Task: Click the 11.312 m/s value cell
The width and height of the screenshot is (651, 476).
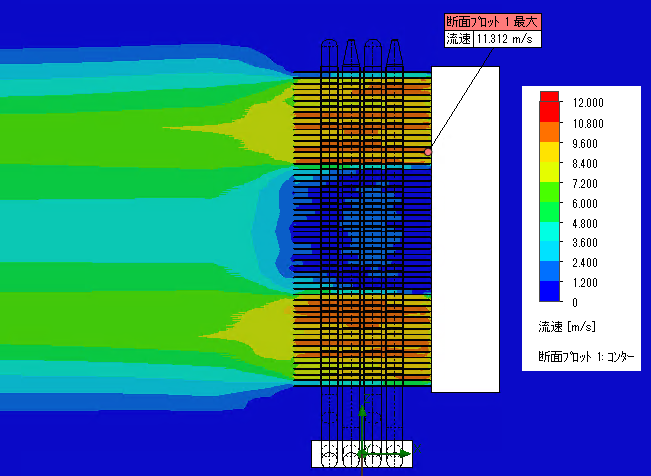Action: 506,39
